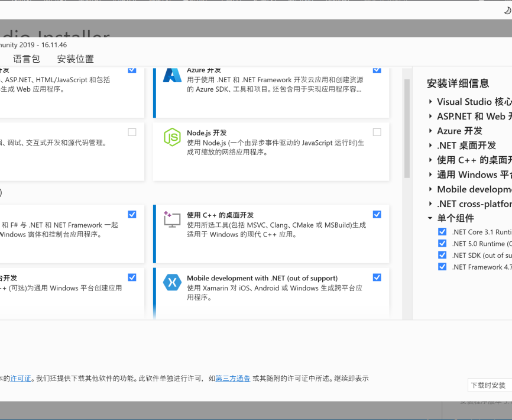Expand ASP.NET 和 Web details node

pyautogui.click(x=430, y=117)
